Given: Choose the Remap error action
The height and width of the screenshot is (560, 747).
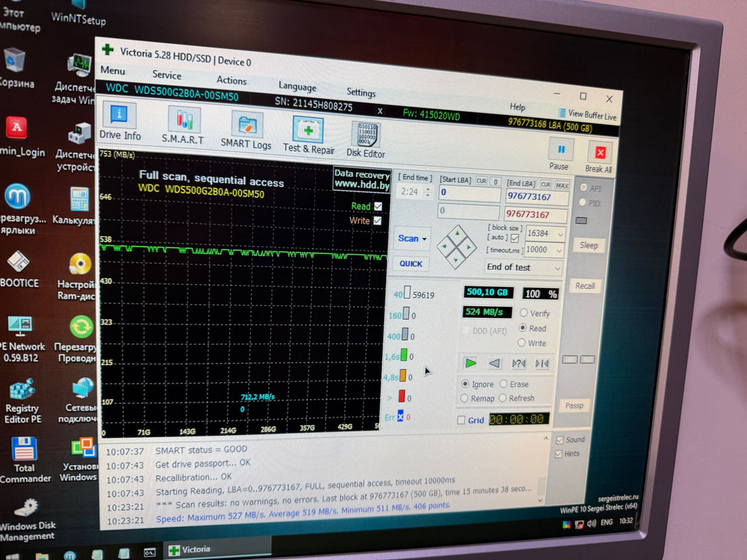Looking at the screenshot, I should [x=464, y=398].
